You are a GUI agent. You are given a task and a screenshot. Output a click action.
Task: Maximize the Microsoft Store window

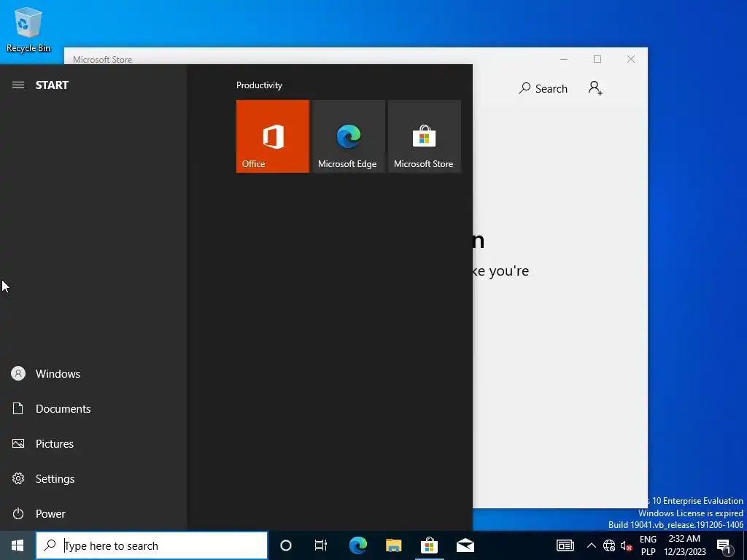(597, 59)
